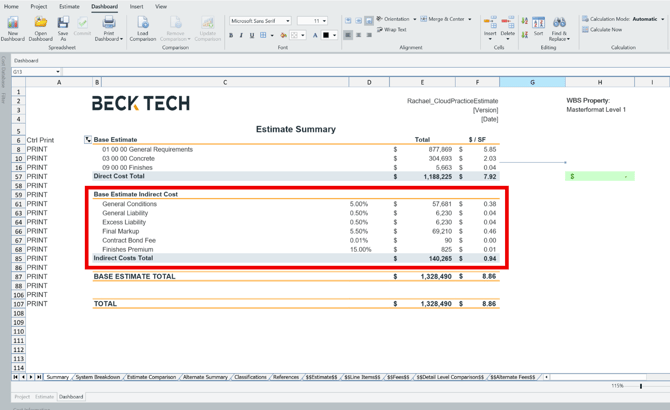Toggle Wrap Text option

tap(393, 29)
